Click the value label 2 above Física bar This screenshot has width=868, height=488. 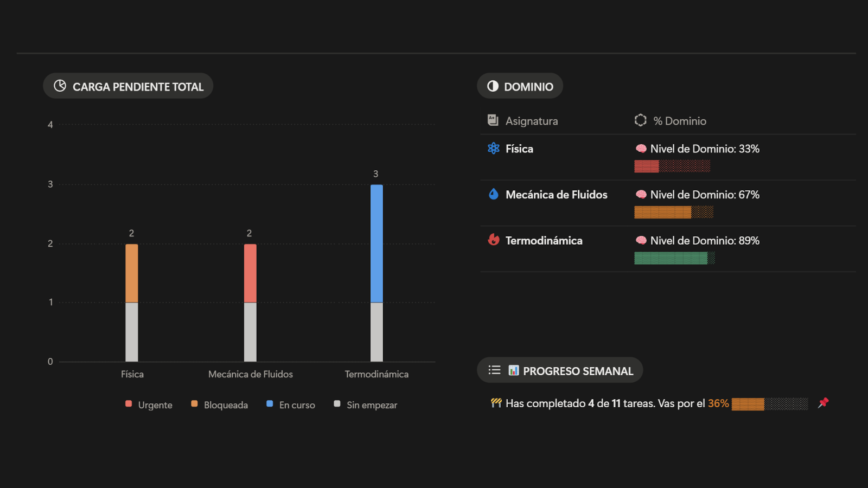131,233
